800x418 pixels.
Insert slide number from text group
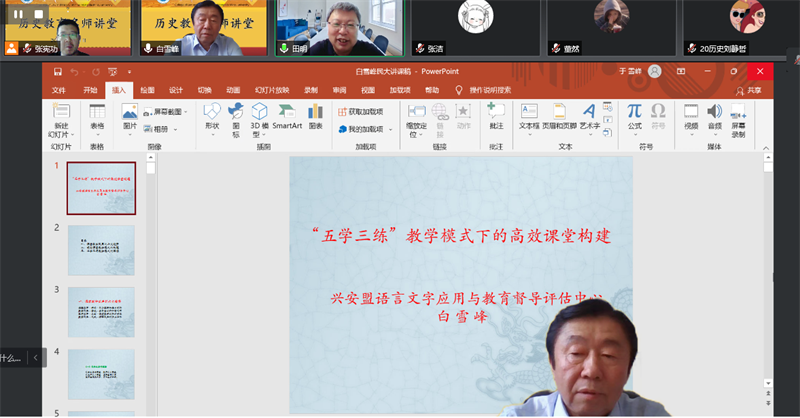(x=607, y=120)
